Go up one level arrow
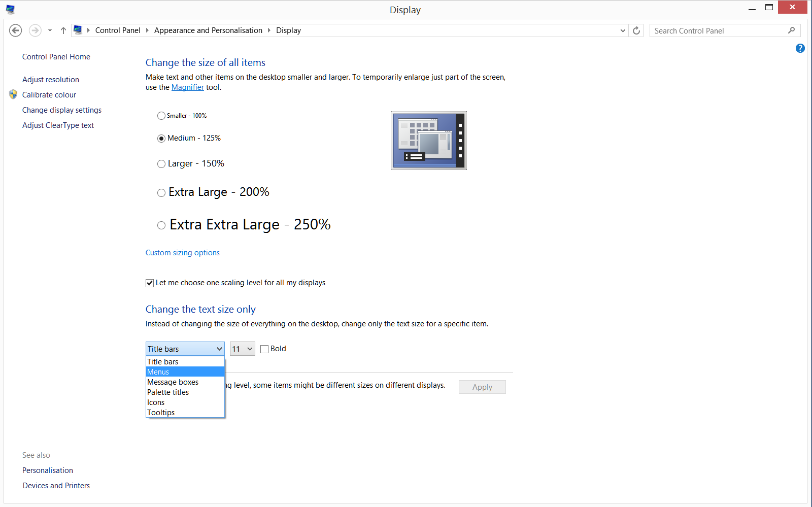 [63, 30]
